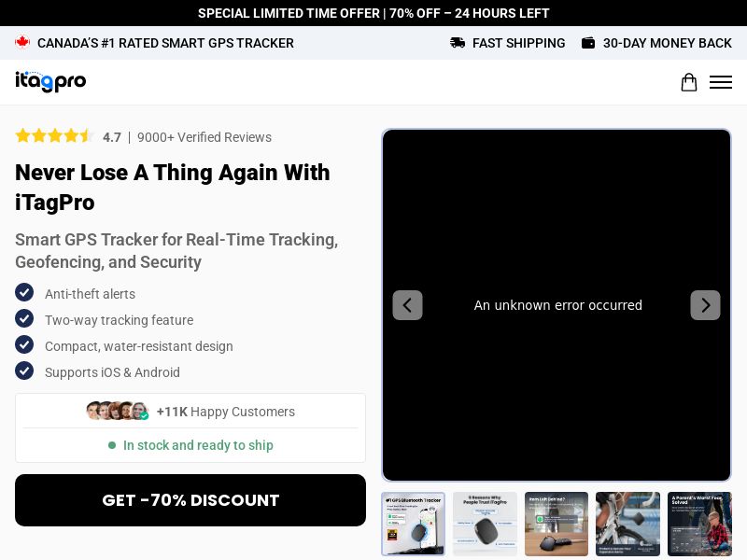This screenshot has height=560, width=747.
Task: Open the 9000+ Verified Reviews link
Action: pyautogui.click(x=204, y=137)
